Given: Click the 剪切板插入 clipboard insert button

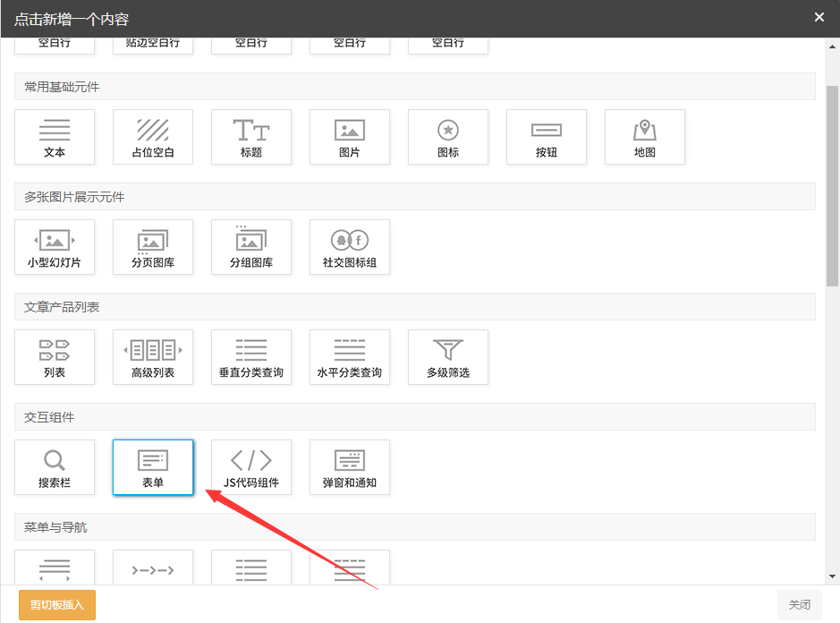Looking at the screenshot, I should tap(57, 605).
